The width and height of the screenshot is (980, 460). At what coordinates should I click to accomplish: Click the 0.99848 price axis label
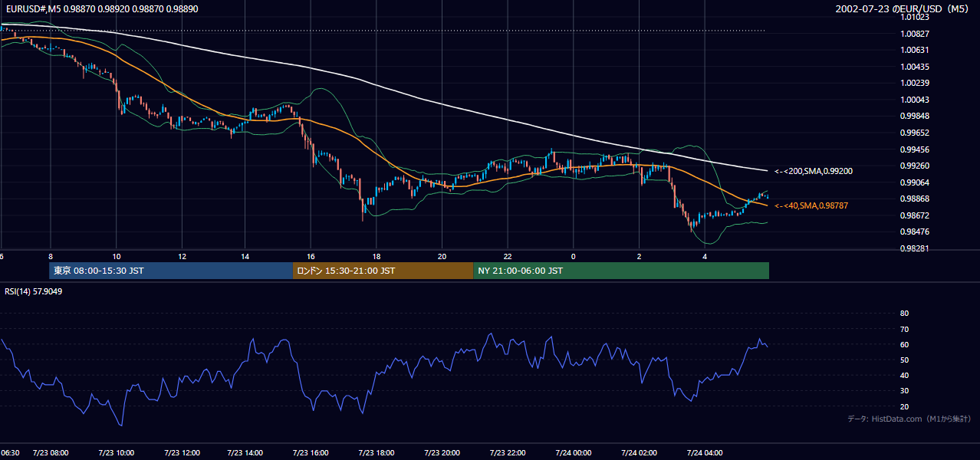914,116
